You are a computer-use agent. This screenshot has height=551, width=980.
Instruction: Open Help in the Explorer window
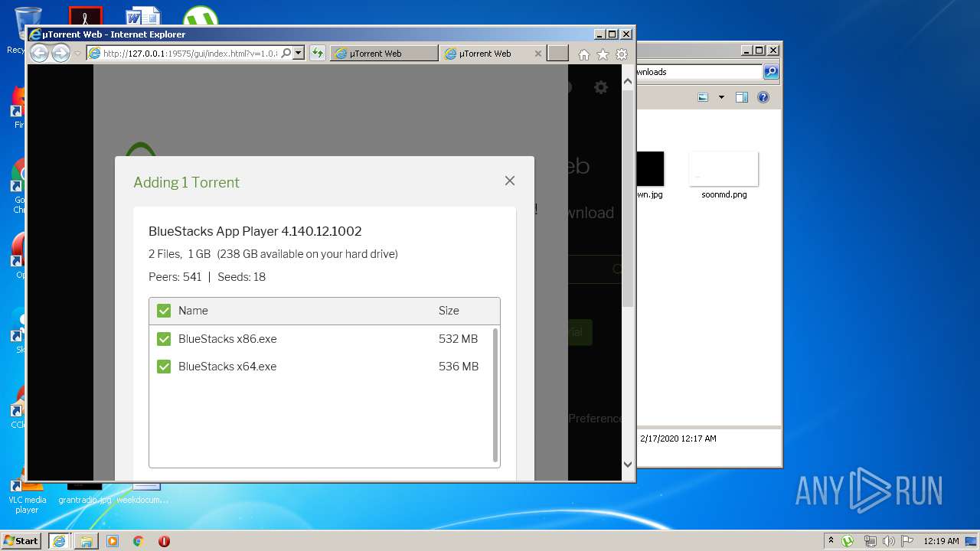point(763,97)
